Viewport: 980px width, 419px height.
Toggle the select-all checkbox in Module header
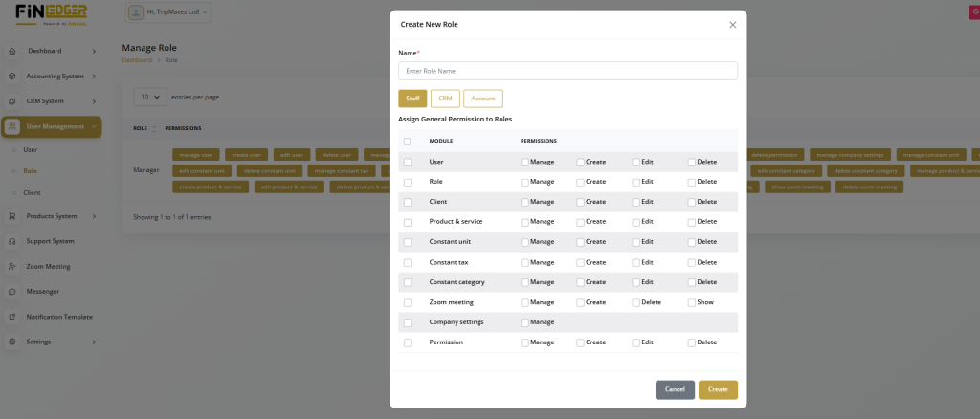[x=408, y=142]
